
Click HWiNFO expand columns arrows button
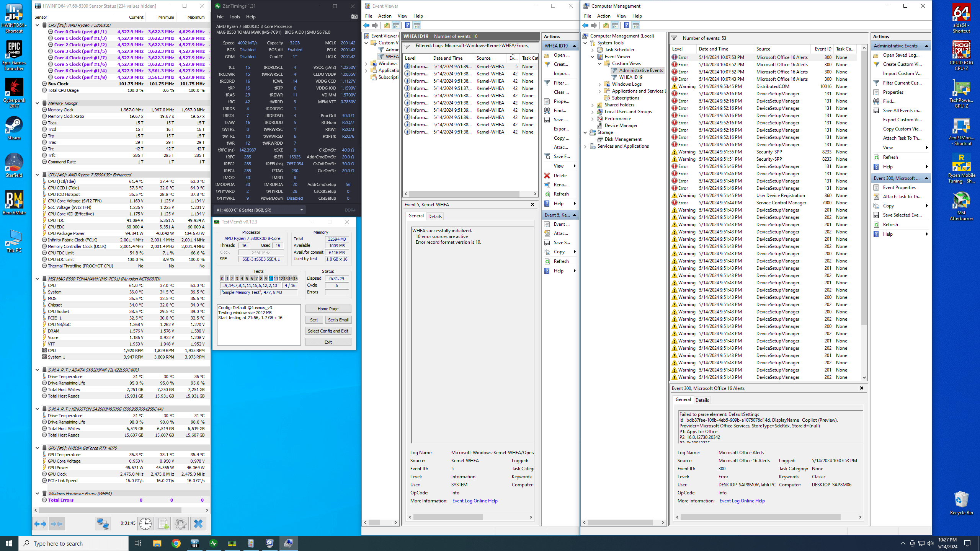(40, 523)
